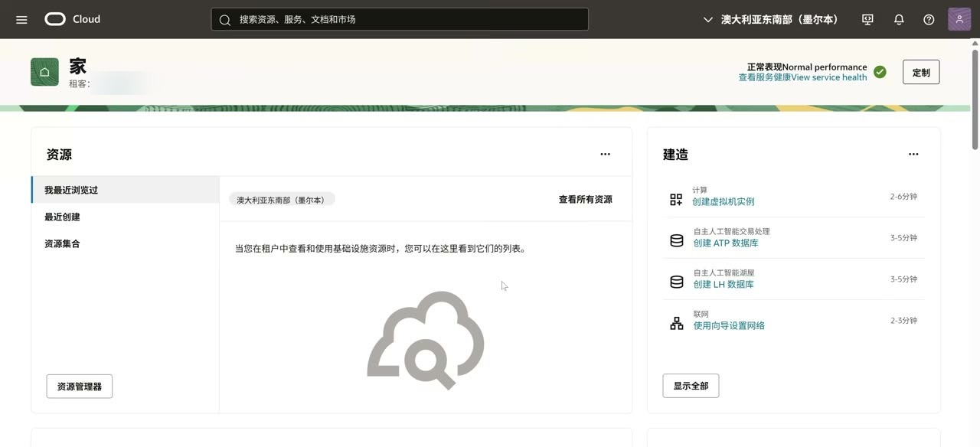The width and height of the screenshot is (980, 447).
Task: Click the compute icon beside 创建虚拟机实例
Action: 676,200
